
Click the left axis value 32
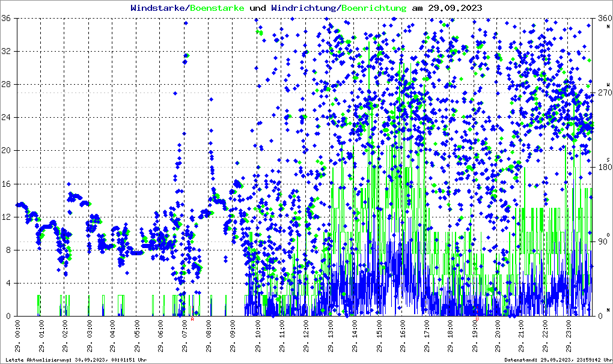click(x=6, y=51)
